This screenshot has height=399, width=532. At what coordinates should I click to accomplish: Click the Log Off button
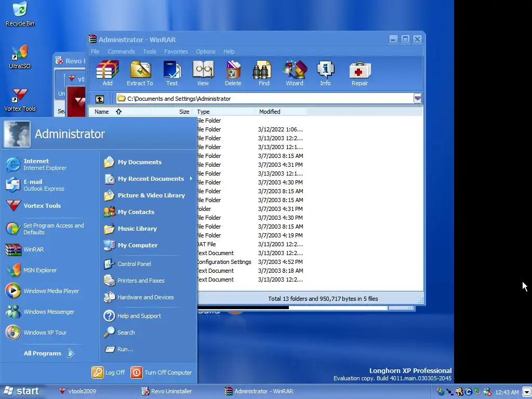(x=109, y=372)
